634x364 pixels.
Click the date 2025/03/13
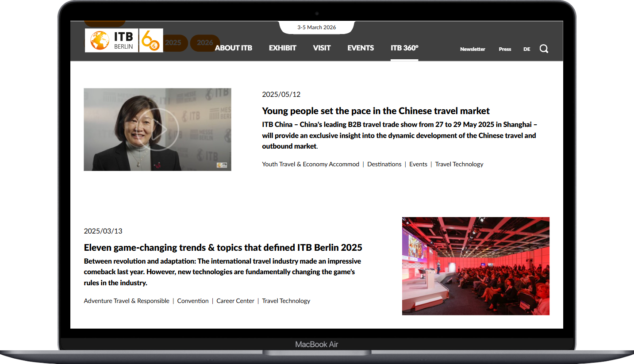(x=103, y=231)
